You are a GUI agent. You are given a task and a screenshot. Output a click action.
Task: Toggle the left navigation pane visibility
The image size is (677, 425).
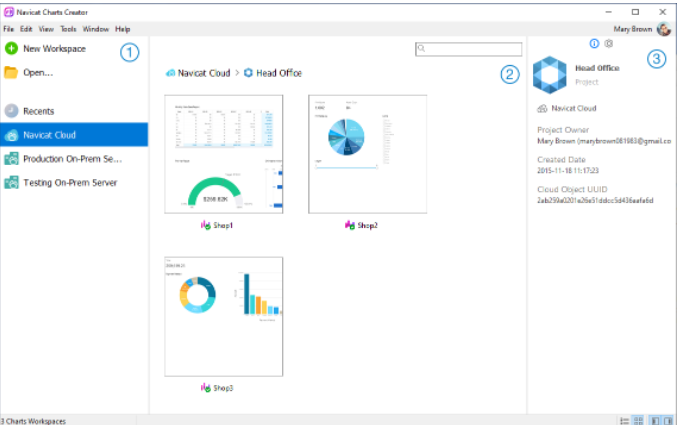(655, 421)
